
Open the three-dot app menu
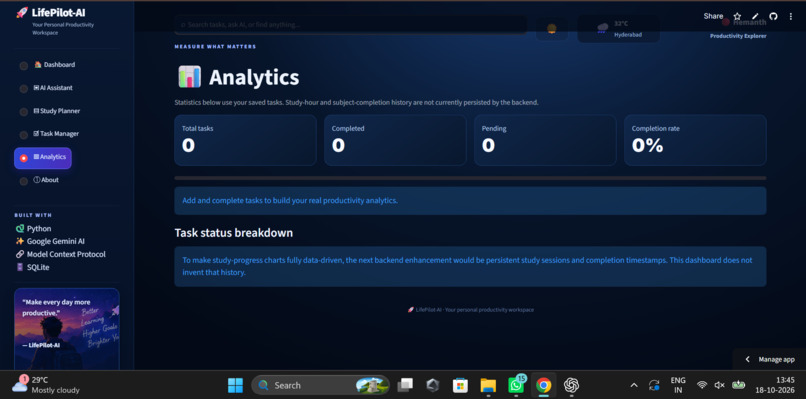[x=791, y=16]
